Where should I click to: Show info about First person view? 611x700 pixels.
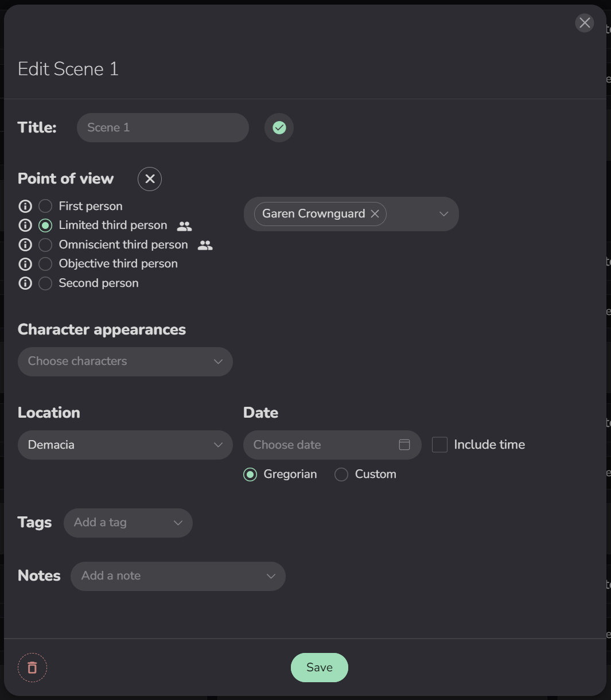tap(25, 206)
